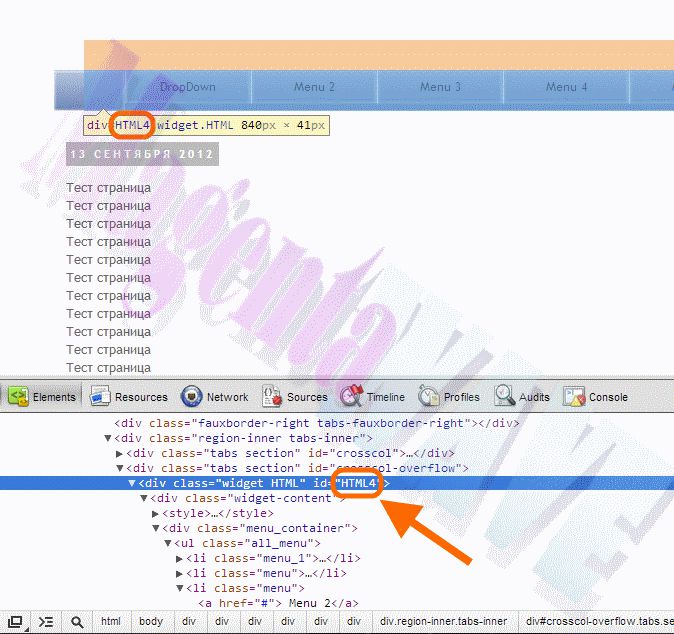
Task: Select div.region-inner.tabs-inner breadcrumb
Action: 444,621
